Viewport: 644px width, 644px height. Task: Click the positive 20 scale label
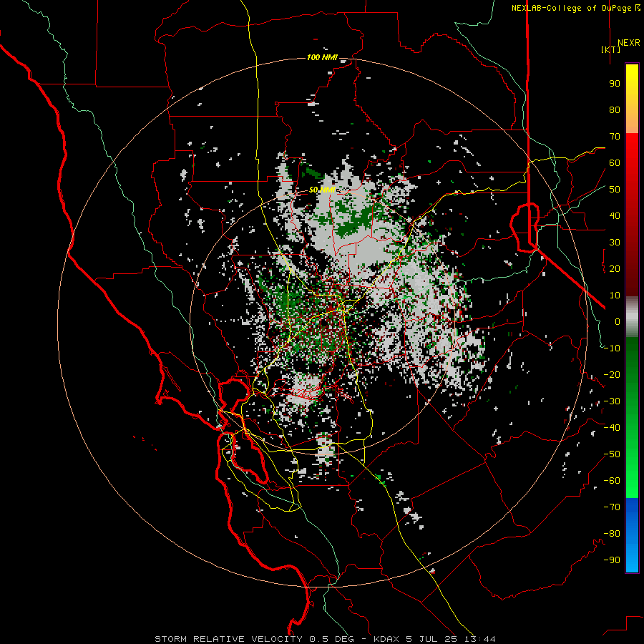click(x=615, y=268)
